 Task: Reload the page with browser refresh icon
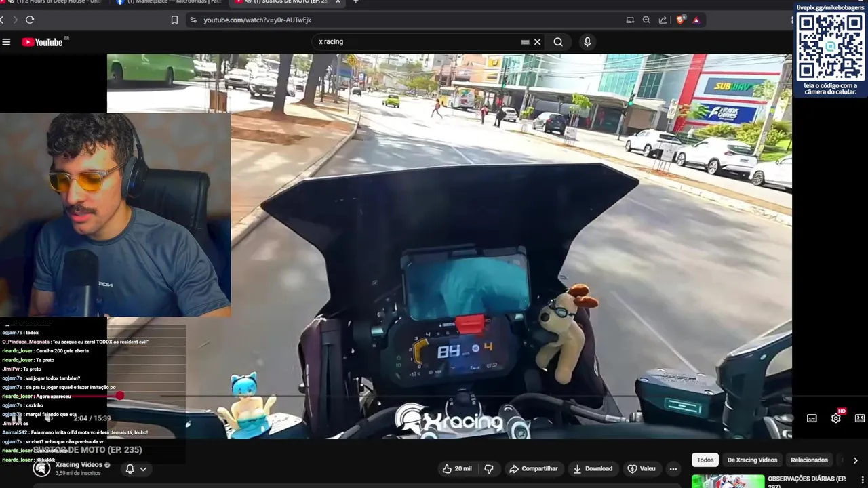tap(30, 20)
